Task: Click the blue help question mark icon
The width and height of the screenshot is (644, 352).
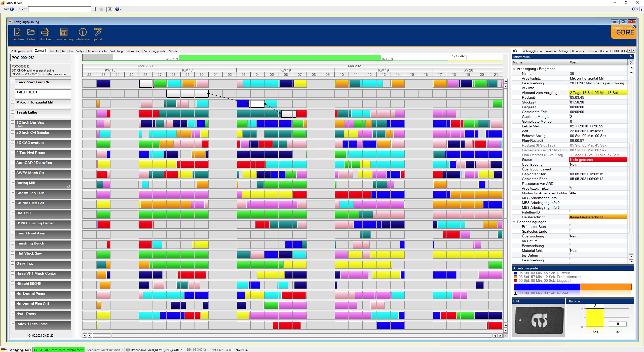Action: click(x=117, y=9)
